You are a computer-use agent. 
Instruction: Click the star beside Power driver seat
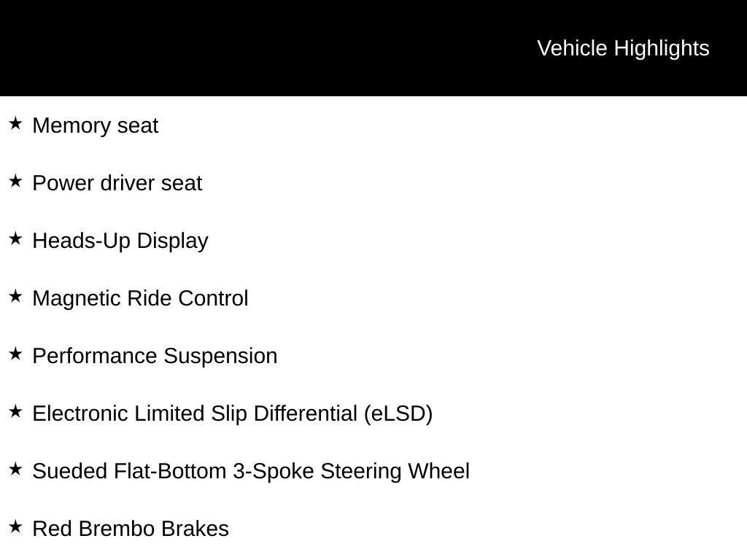(16, 182)
